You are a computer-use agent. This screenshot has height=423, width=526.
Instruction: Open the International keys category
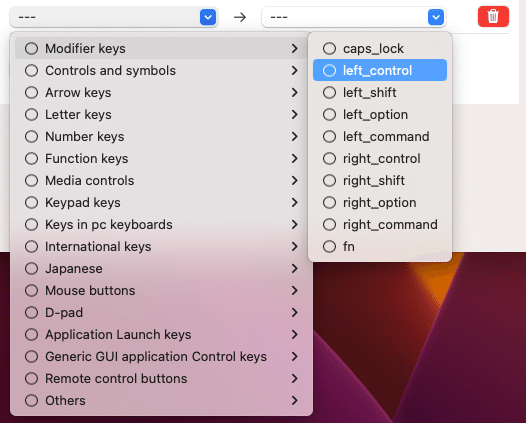tap(161, 247)
